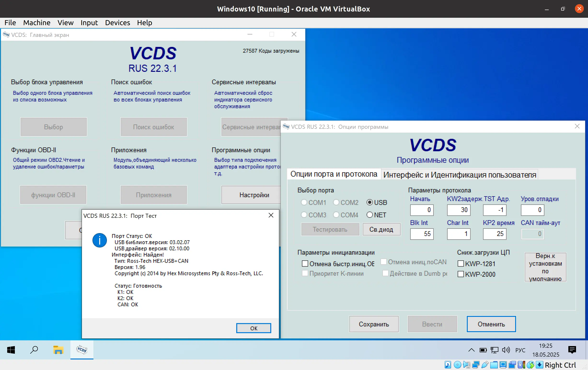
Task: Open the VirtualBox File menu
Action: coord(10,23)
